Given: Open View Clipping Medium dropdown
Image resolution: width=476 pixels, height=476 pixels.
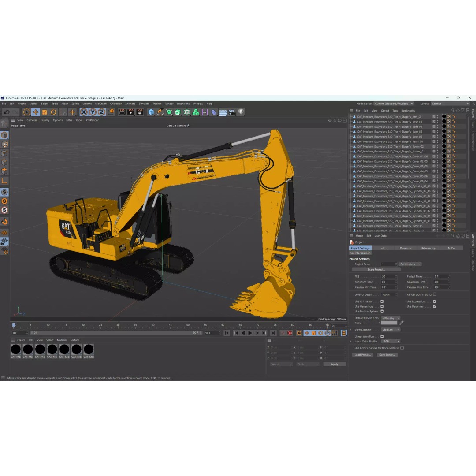Looking at the screenshot, I should pyautogui.click(x=390, y=330).
